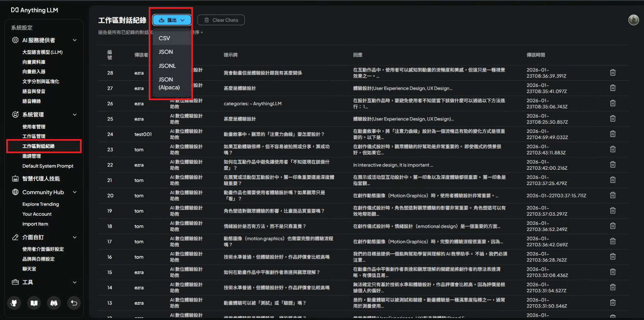Image resolution: width=644 pixels, height=320 pixels.
Task: Select JSONL export format option
Action: (x=167, y=66)
